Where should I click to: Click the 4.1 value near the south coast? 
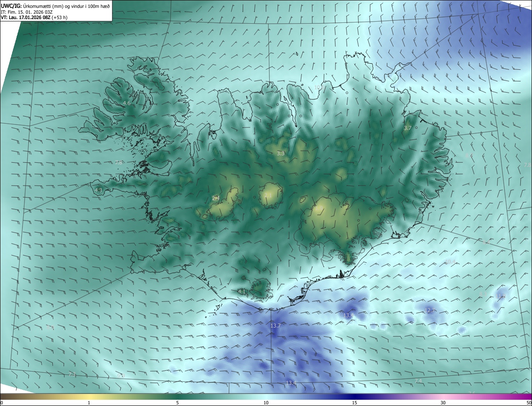(242, 292)
